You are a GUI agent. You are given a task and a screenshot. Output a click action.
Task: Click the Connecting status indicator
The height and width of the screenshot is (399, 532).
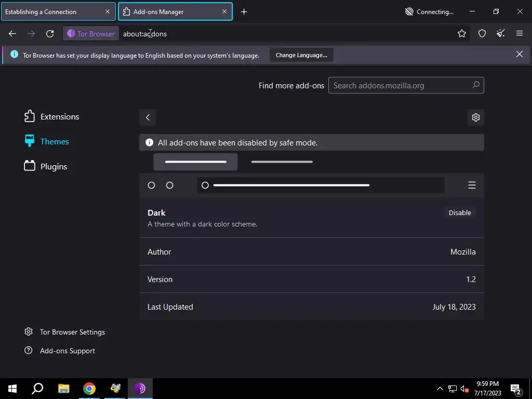pos(429,12)
